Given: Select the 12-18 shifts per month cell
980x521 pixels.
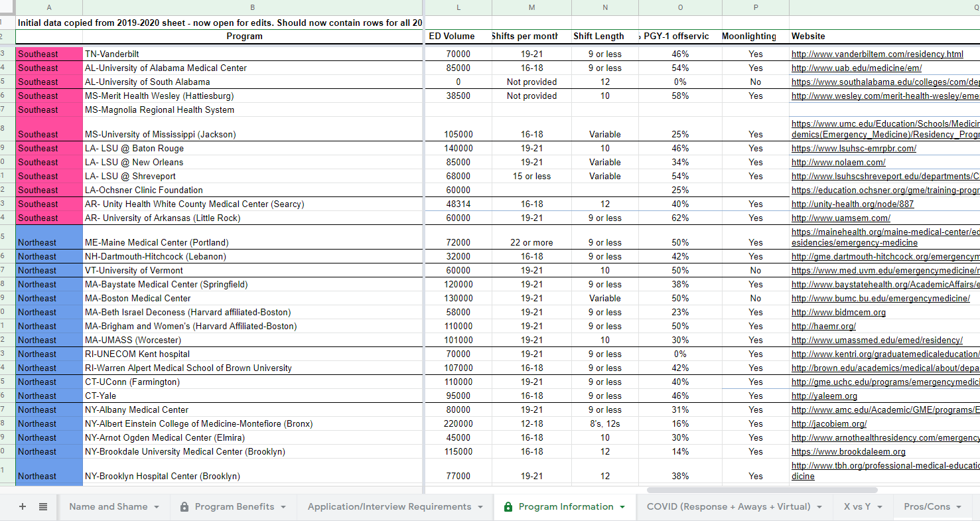Looking at the screenshot, I should 531,423.
